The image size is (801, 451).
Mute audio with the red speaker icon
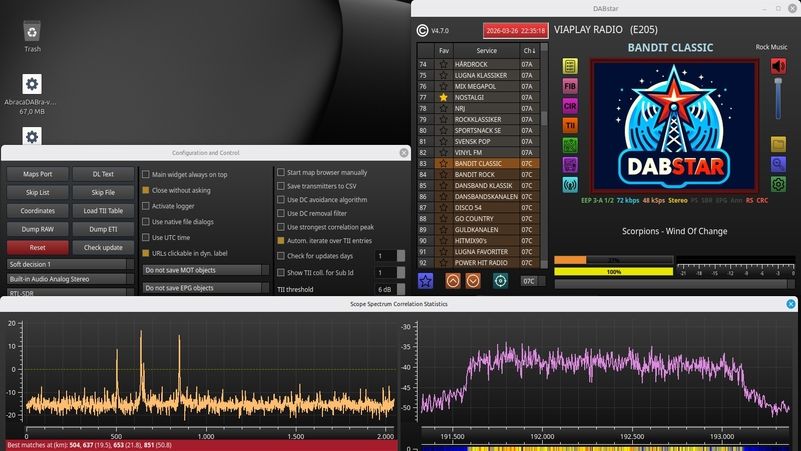coord(778,67)
